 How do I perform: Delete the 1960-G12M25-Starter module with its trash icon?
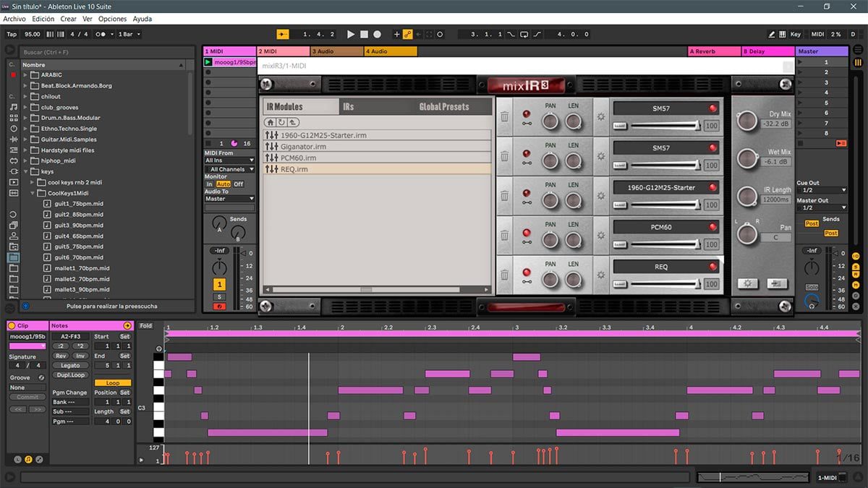click(x=504, y=196)
